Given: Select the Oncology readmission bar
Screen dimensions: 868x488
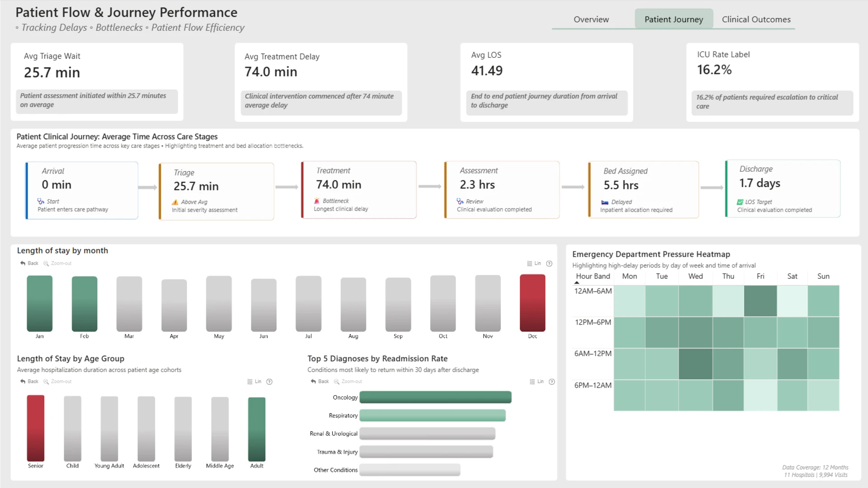Looking at the screenshot, I should [435, 397].
